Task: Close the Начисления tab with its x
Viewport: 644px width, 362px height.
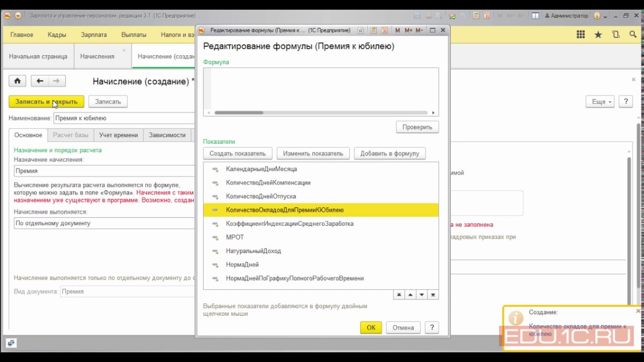Action: [124, 50]
